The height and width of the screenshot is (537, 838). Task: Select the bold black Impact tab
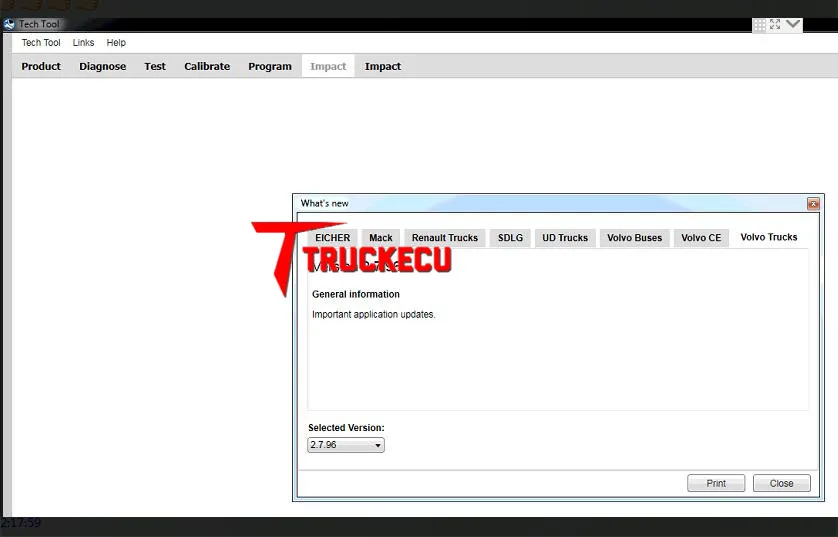383,66
